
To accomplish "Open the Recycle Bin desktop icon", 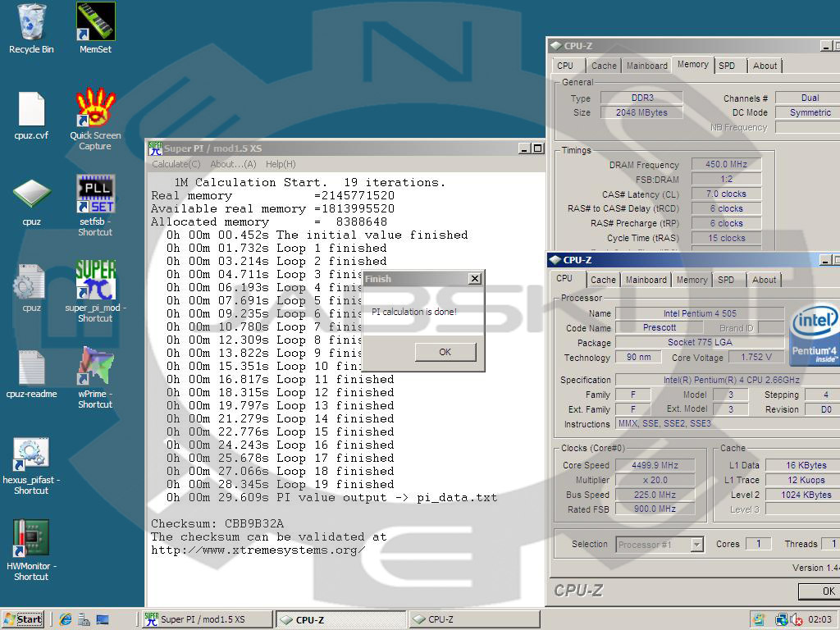I will click(31, 22).
